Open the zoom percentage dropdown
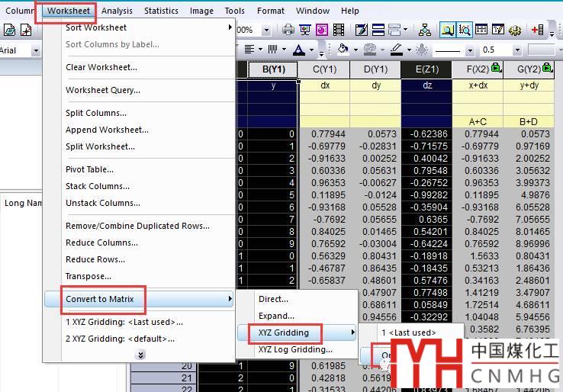This screenshot has width=563, height=392. 267,31
